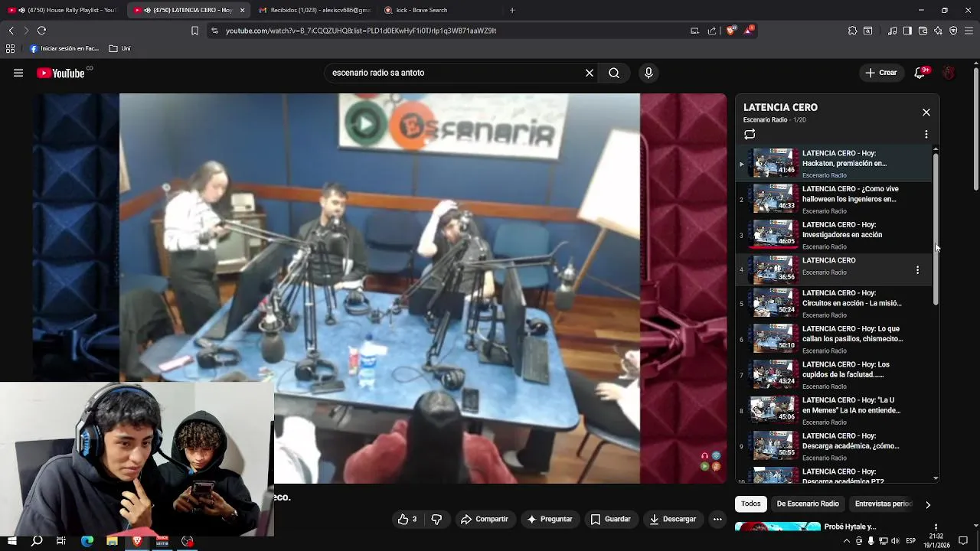This screenshot has height=551, width=980.
Task: Select the Entrevistas periodísticas chip
Action: click(883, 504)
